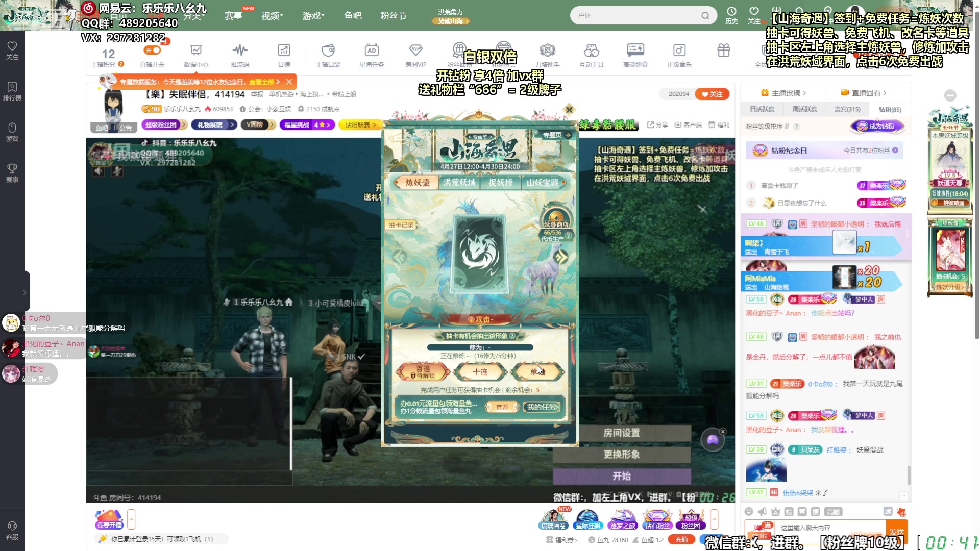Open the 互动工具 interaction tools icon
The height and width of the screenshot is (551, 980).
click(x=591, y=55)
